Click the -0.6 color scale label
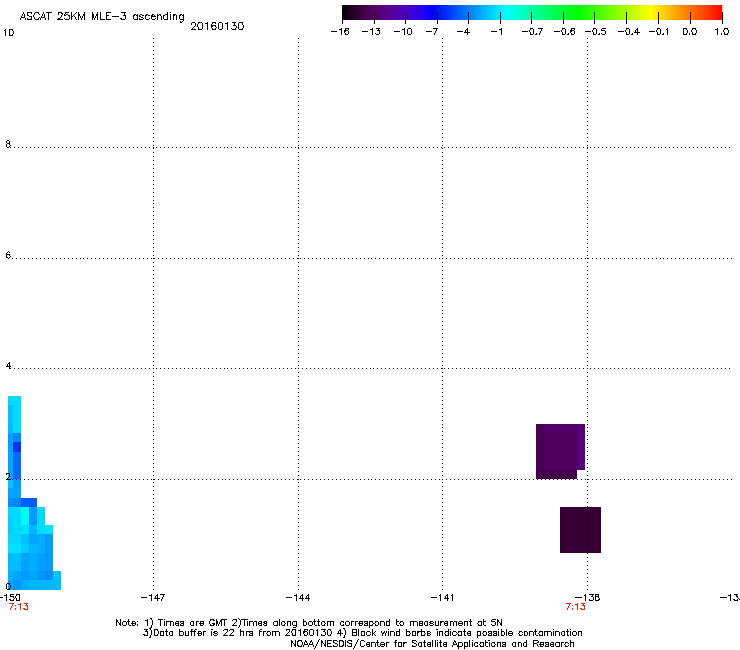 [564, 32]
